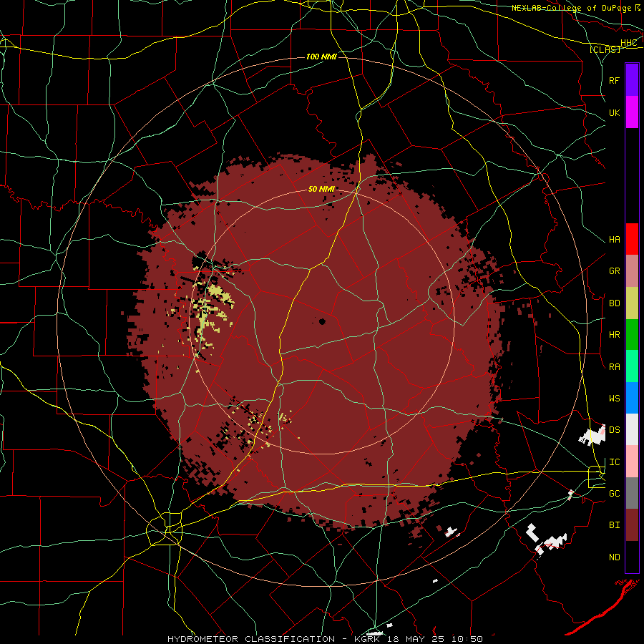Viewport: 644px width, 644px height.
Task: Click the "HYDROMETEOR CLASSIFICATION" title text
Action: point(251,639)
